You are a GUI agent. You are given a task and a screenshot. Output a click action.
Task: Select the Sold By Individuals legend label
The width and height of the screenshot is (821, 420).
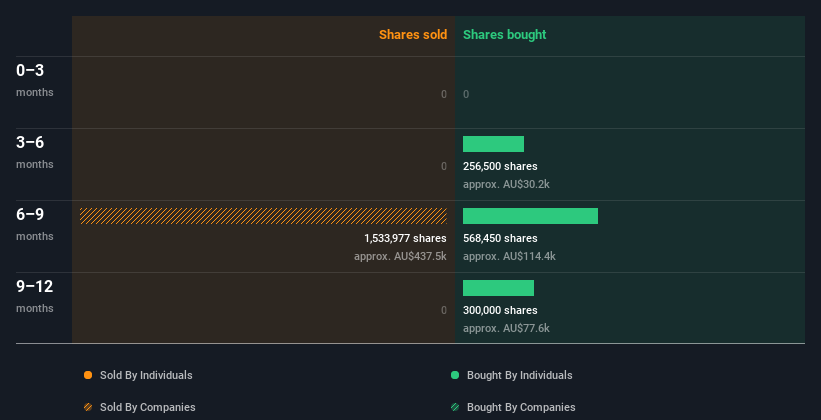tap(146, 375)
